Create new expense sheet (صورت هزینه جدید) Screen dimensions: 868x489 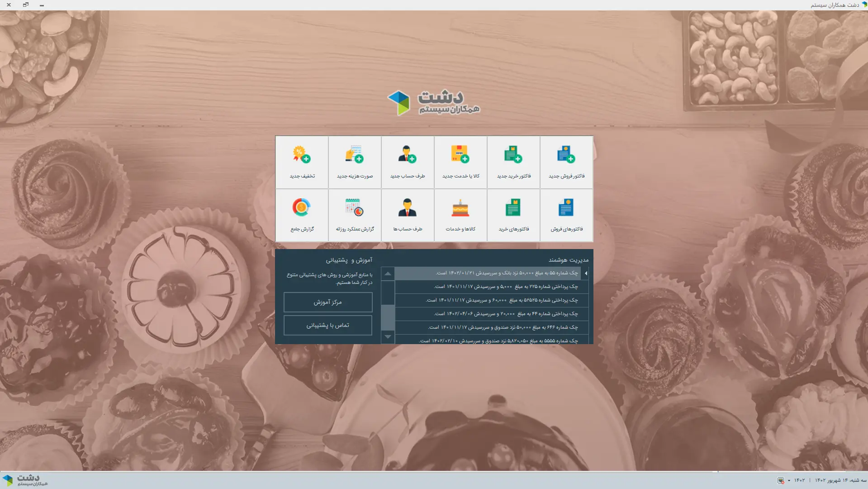(x=355, y=162)
